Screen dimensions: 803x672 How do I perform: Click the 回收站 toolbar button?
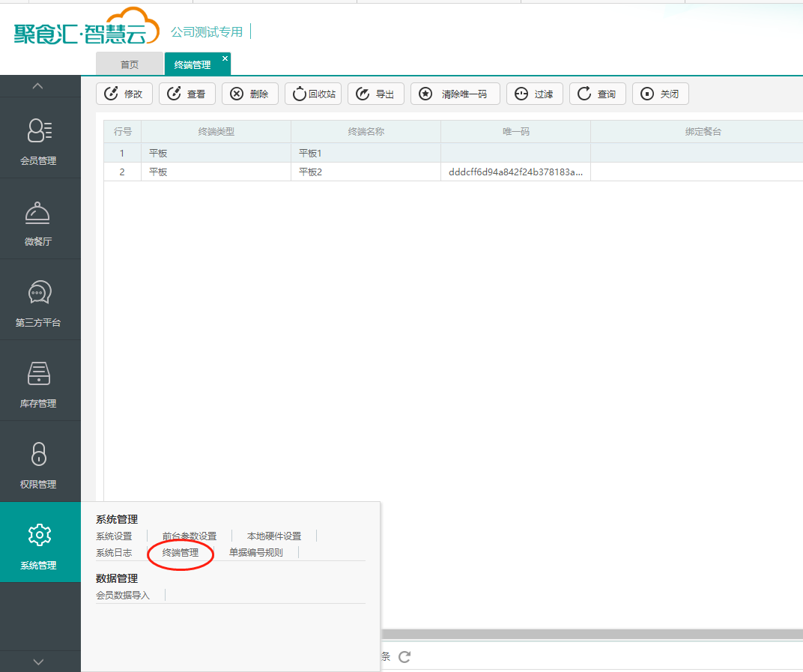[x=313, y=94]
